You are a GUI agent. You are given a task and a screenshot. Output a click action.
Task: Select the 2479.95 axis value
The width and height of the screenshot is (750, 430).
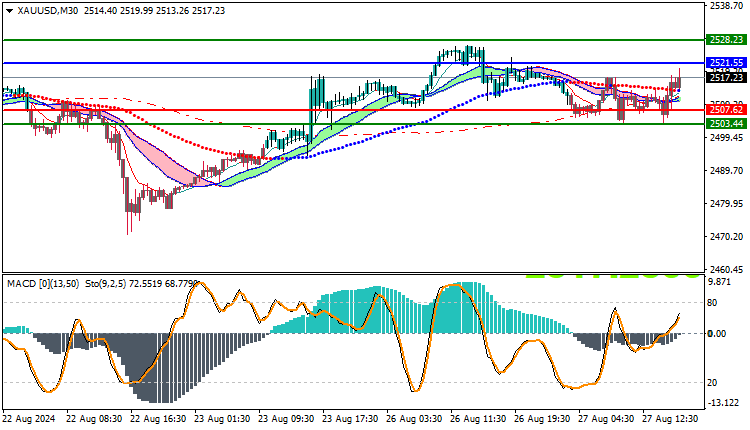point(727,204)
